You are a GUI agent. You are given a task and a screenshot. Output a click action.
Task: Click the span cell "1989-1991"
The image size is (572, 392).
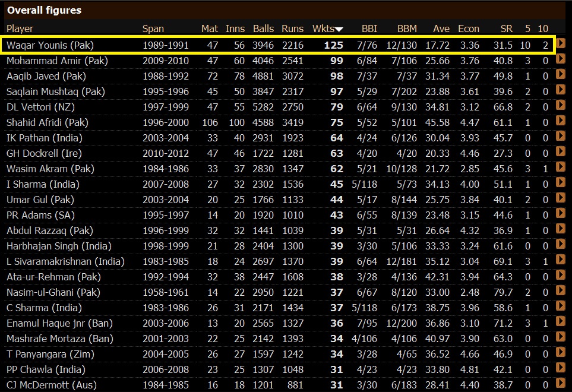point(166,45)
